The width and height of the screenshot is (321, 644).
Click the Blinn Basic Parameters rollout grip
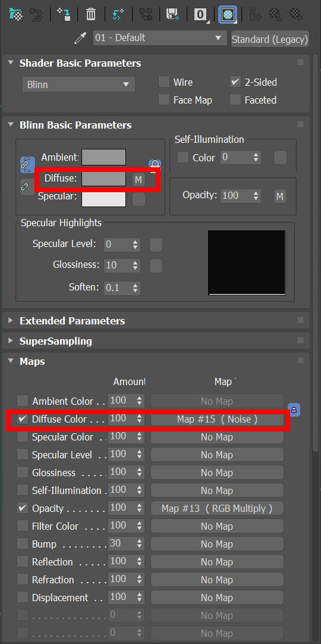[x=301, y=124]
